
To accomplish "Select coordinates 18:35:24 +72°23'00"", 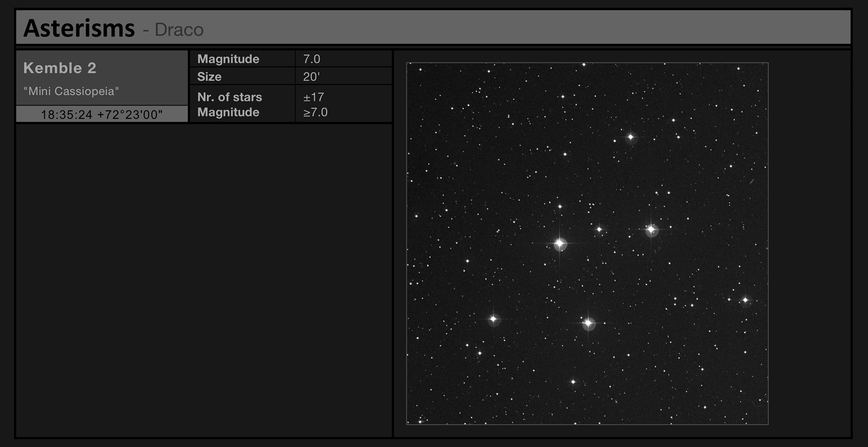I will coord(102,115).
